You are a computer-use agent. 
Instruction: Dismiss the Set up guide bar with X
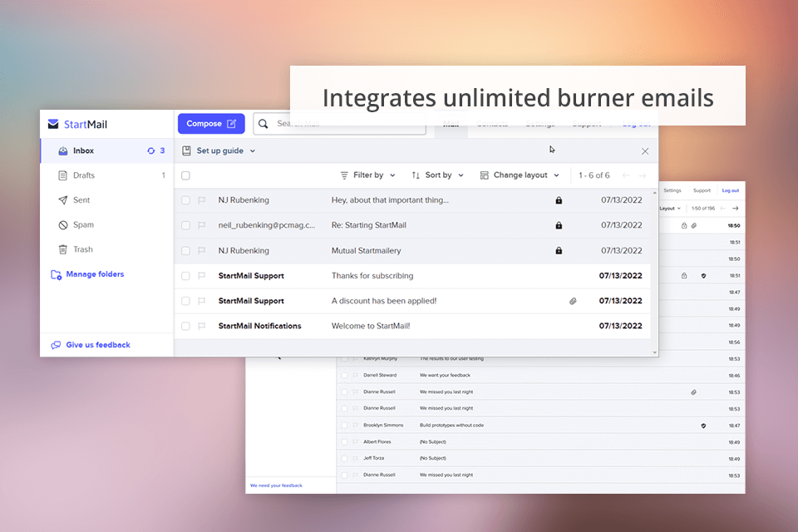[x=645, y=151]
